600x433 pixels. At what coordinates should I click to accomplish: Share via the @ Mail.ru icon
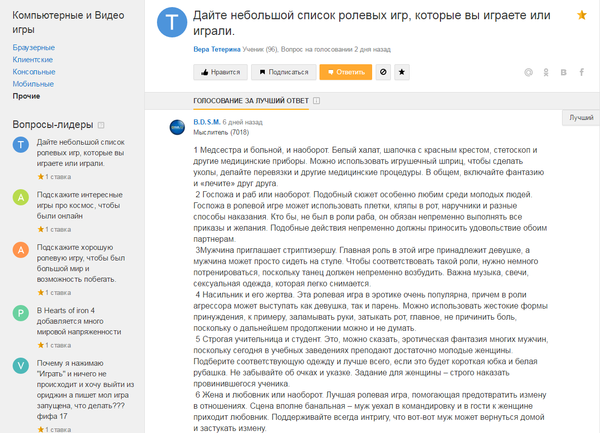(528, 72)
